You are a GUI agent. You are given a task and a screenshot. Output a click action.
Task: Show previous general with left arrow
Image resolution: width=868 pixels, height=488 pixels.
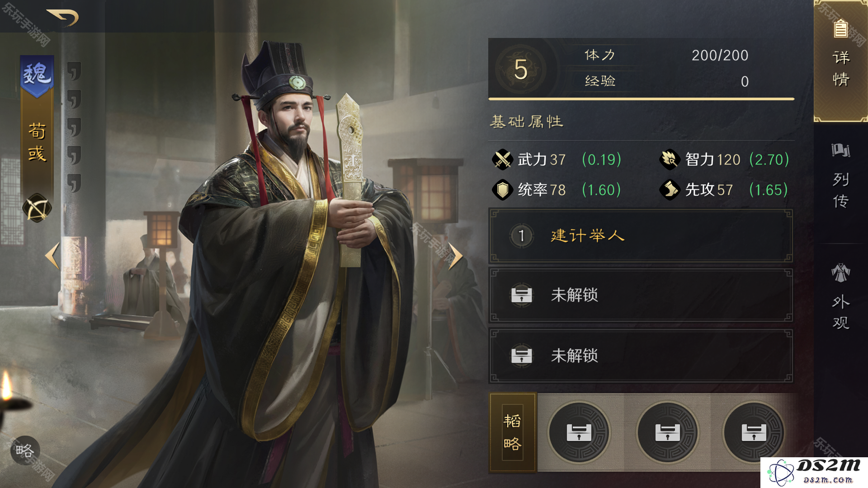pos(52,256)
